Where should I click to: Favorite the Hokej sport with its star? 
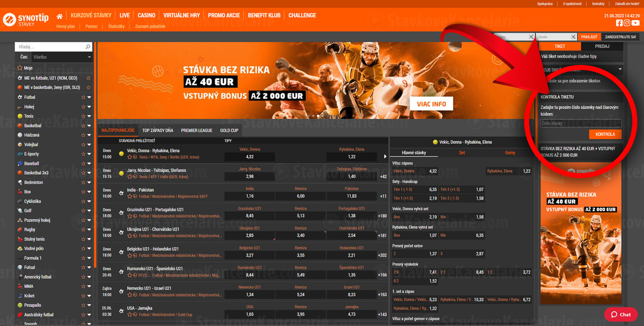pyautogui.click(x=83, y=107)
